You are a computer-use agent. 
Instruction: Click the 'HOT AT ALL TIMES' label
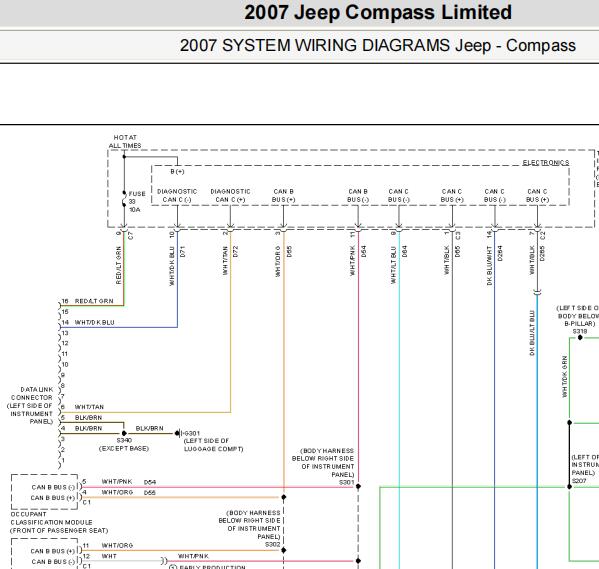(x=125, y=141)
